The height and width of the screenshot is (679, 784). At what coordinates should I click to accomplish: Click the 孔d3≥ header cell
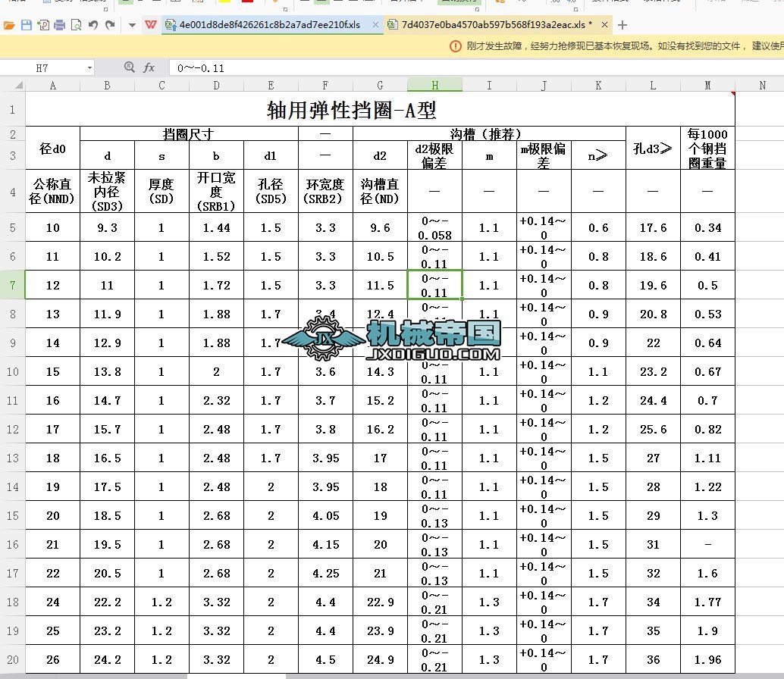[x=653, y=149]
